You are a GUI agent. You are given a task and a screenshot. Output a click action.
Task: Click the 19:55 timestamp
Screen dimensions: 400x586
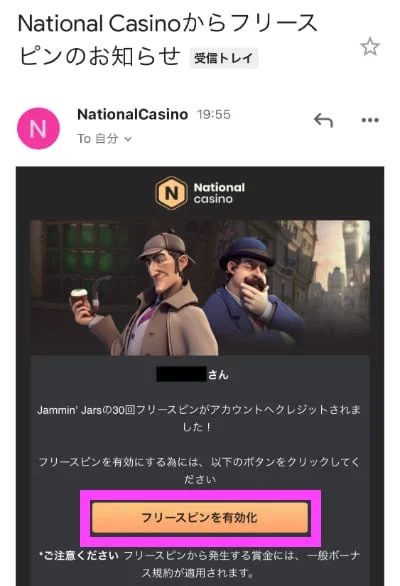coord(214,114)
